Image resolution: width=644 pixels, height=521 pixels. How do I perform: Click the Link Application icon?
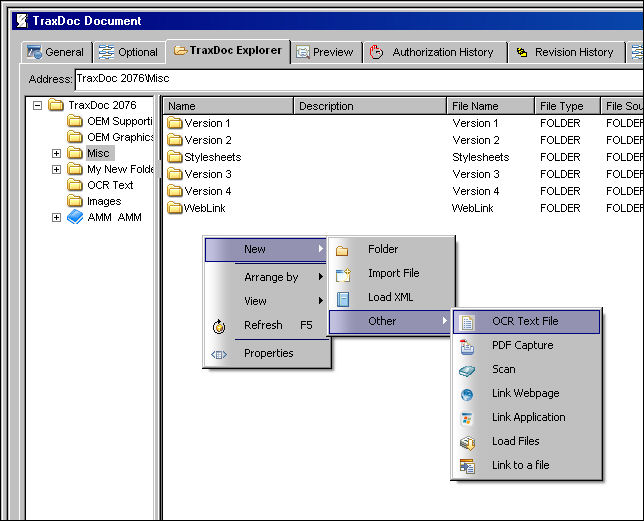point(467,418)
